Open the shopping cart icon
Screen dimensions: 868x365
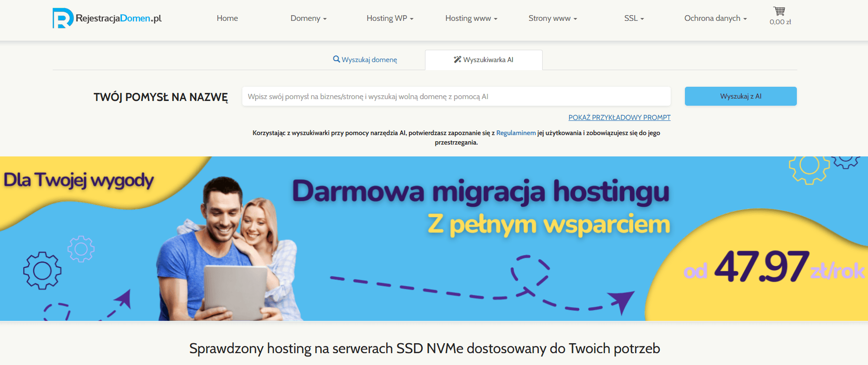click(x=779, y=11)
